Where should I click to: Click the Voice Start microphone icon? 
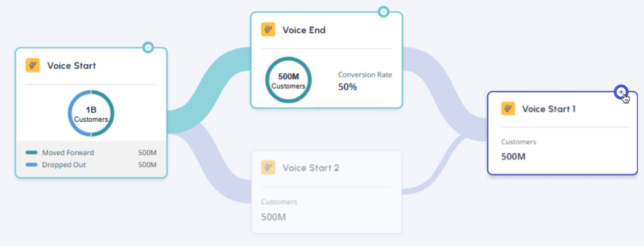click(33, 65)
